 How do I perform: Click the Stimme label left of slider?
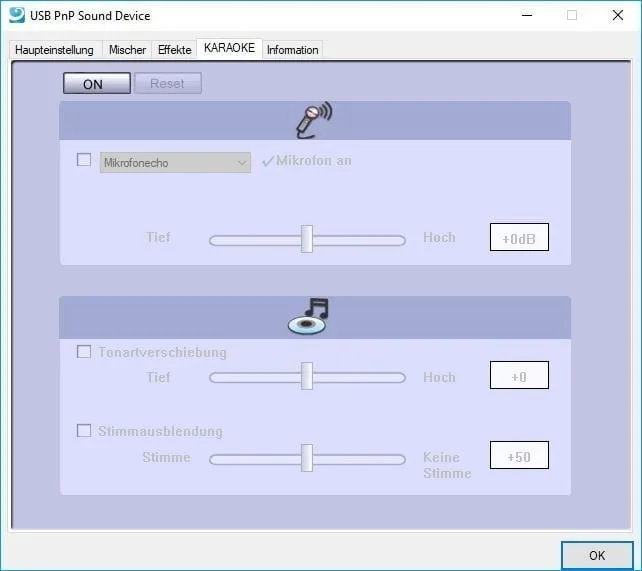coord(166,457)
